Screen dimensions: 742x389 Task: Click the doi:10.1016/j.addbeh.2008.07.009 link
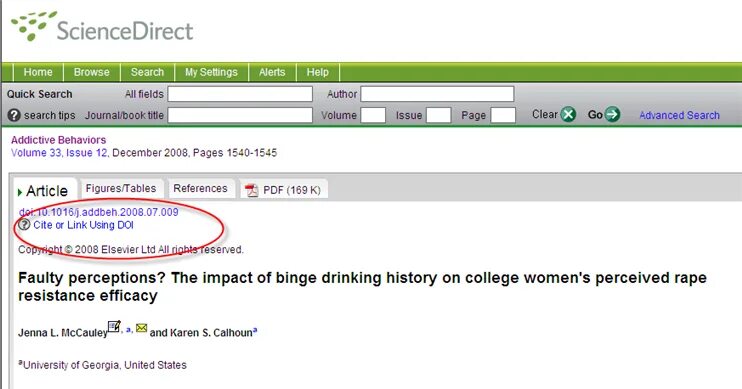pos(98,212)
